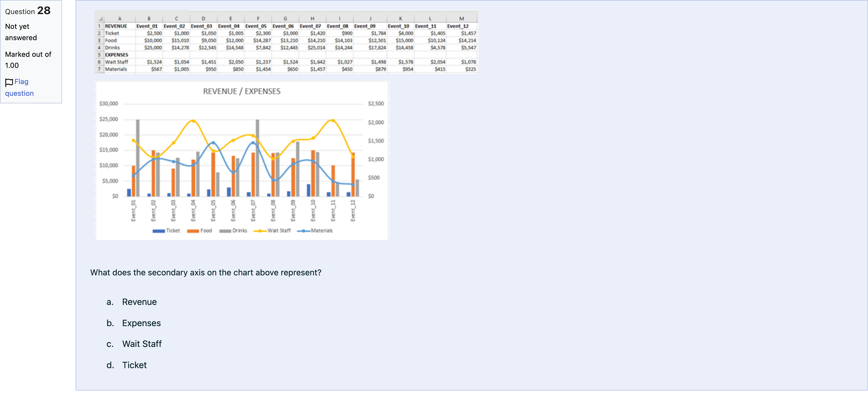The image size is (868, 400).
Task: Click the Food legend entry in chart
Action: [200, 231]
